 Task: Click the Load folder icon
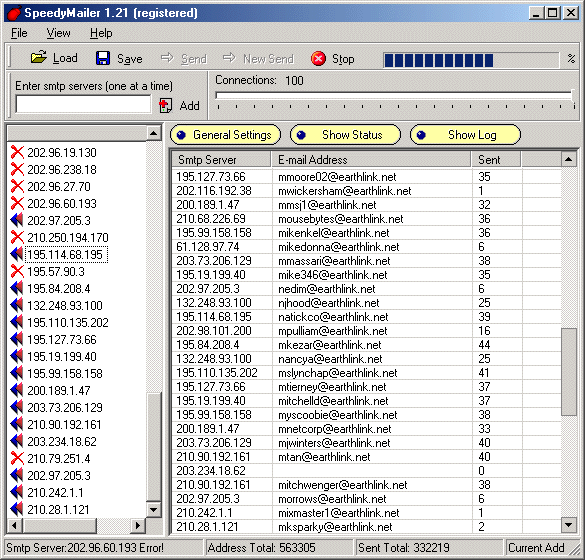coord(38,58)
